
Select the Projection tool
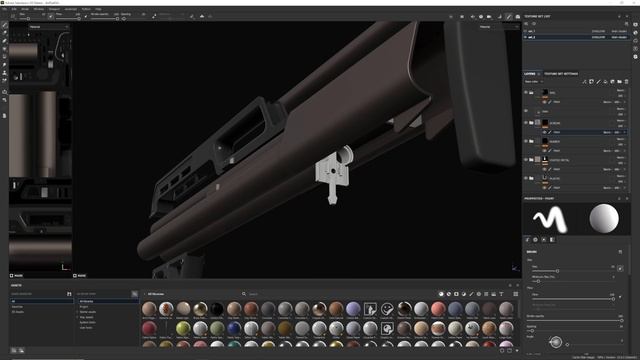pos(4,41)
